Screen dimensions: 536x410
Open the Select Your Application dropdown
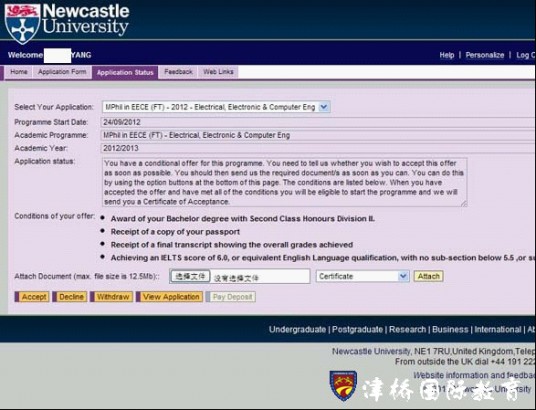point(216,107)
